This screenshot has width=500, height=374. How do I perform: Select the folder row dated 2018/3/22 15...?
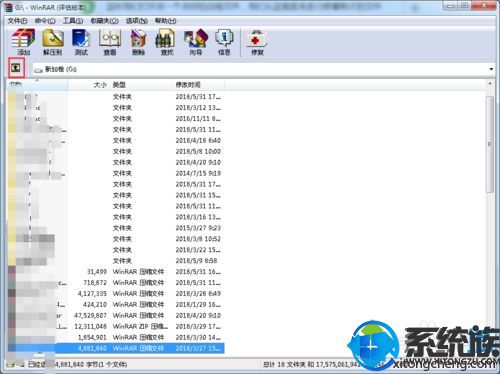(116, 250)
